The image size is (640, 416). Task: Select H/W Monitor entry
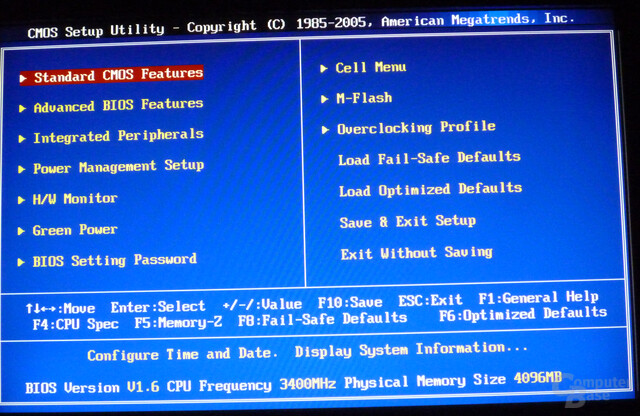pyautogui.click(x=75, y=198)
